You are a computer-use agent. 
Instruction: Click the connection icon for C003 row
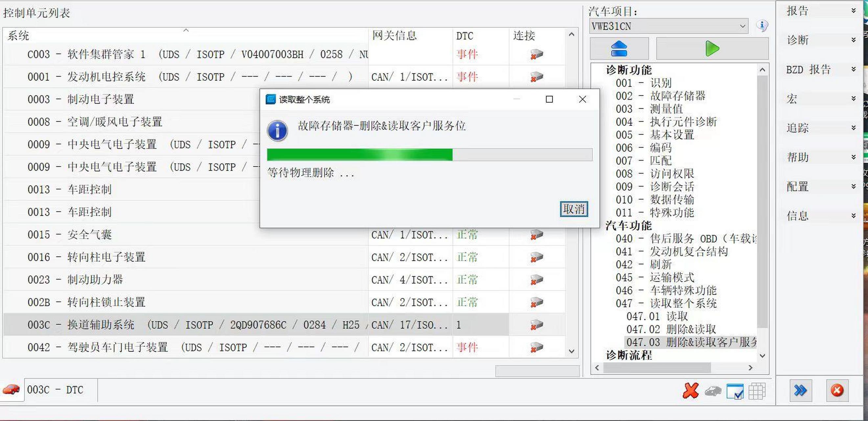tap(537, 54)
